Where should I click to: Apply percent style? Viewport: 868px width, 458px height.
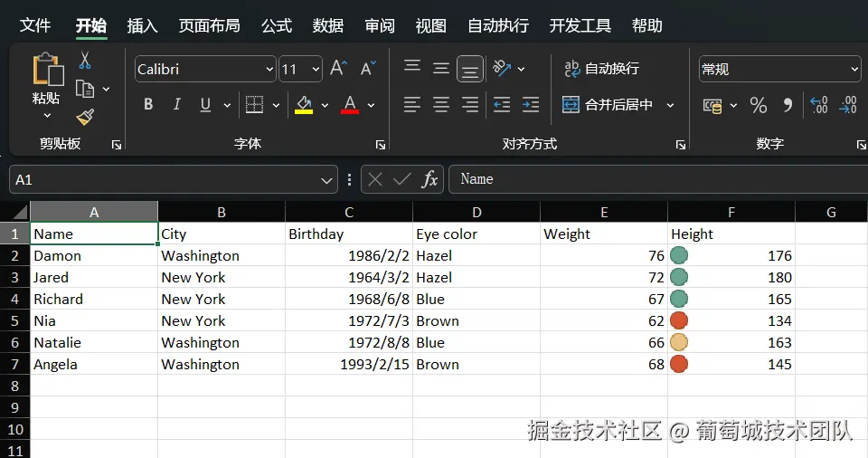(759, 105)
